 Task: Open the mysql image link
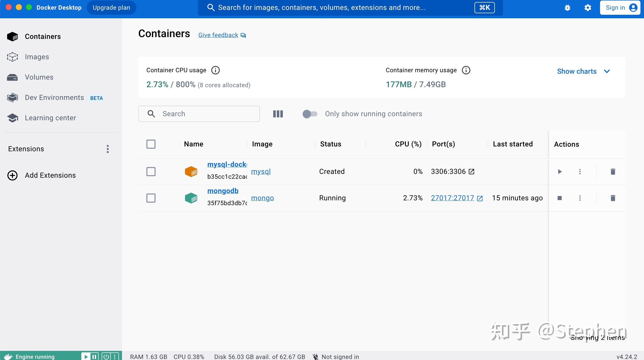261,172
